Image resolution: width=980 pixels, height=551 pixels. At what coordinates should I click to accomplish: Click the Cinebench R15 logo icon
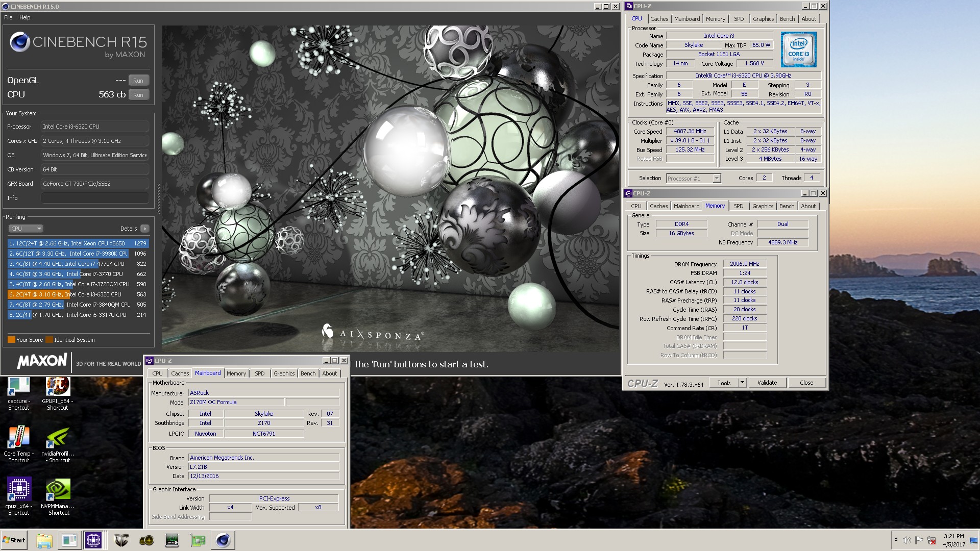click(20, 42)
